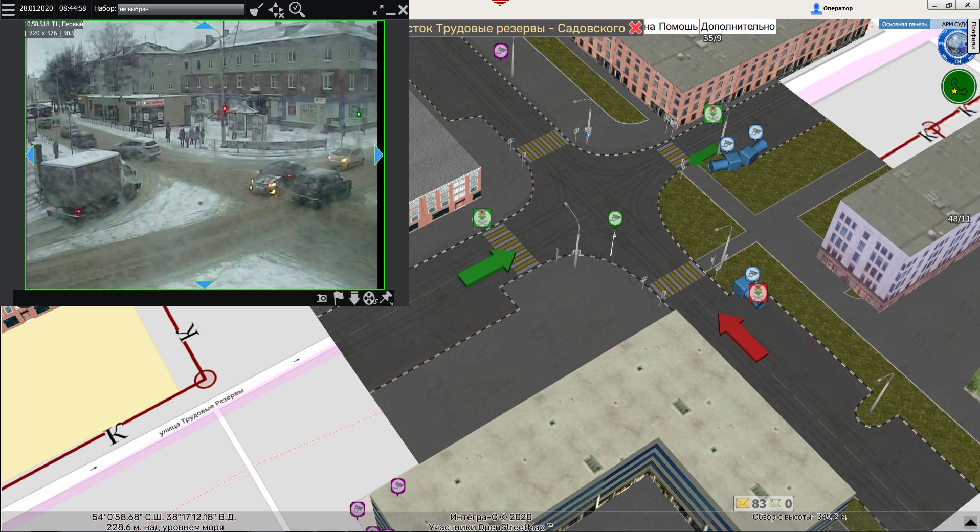This screenshot has height=532, width=980.
Task: Click the message counter showing 83
Action: [751, 503]
